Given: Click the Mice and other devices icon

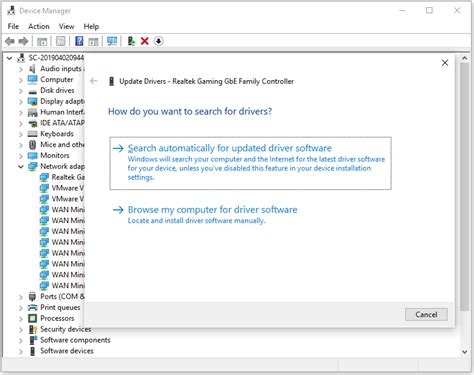Looking at the screenshot, I should click(32, 145).
